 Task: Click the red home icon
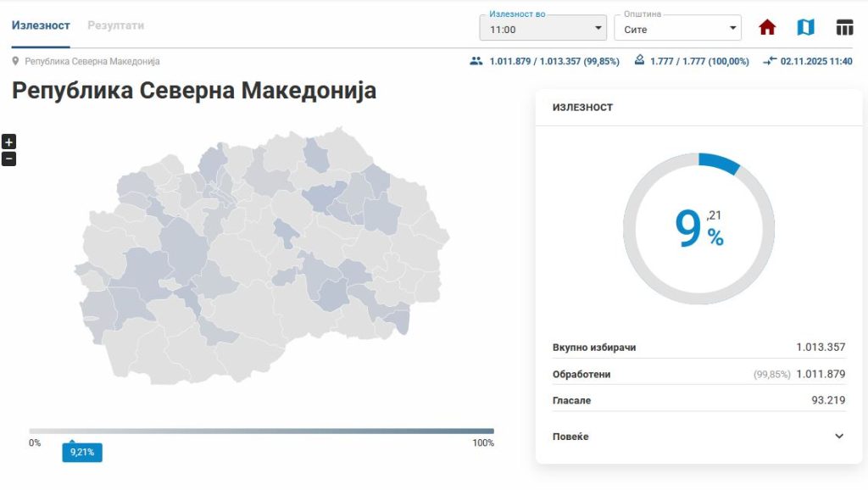(766, 26)
